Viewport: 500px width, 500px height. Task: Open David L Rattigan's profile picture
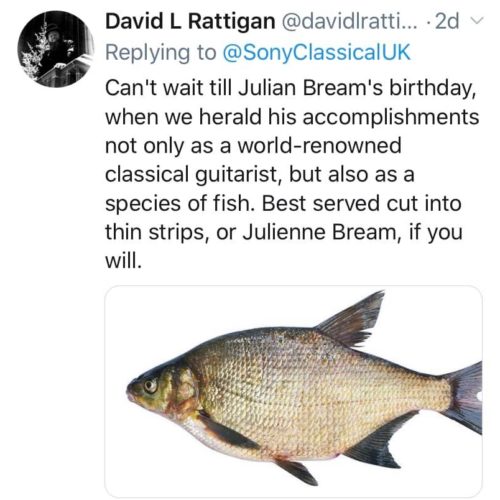(56, 49)
